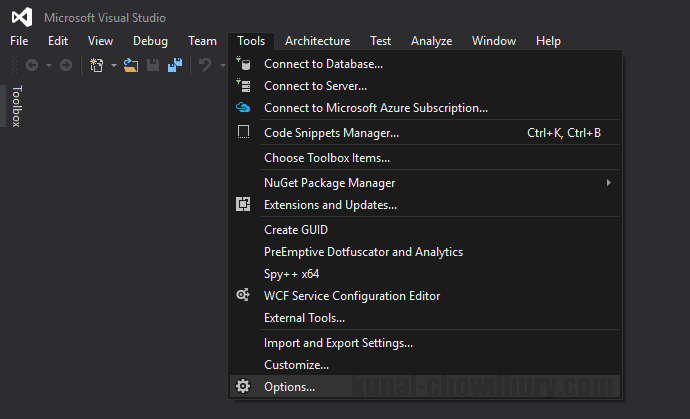Open the New Project dropdown arrow
The height and width of the screenshot is (419, 690).
point(113,65)
